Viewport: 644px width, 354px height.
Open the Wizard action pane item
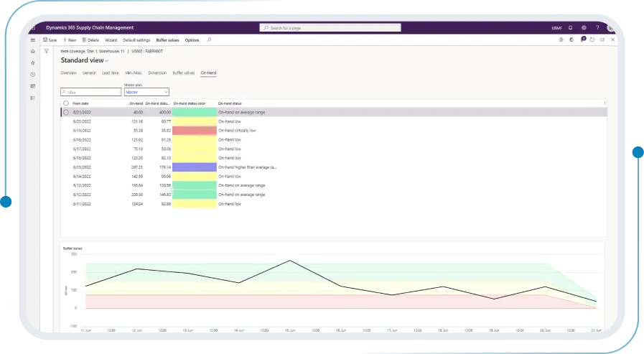(x=111, y=40)
